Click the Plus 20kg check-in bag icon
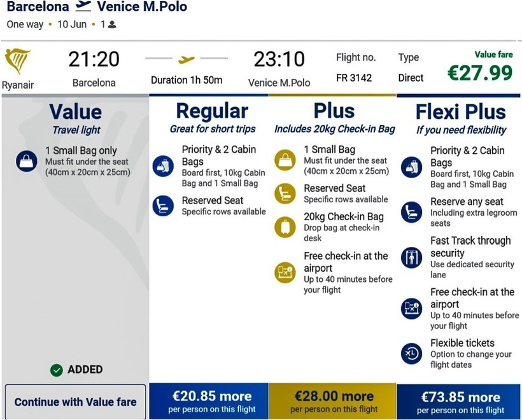Viewport: 522px width, 420px height. click(285, 227)
